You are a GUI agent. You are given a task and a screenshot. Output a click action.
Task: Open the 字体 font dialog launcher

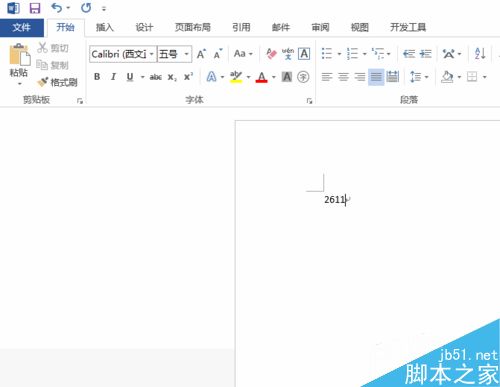click(x=309, y=101)
